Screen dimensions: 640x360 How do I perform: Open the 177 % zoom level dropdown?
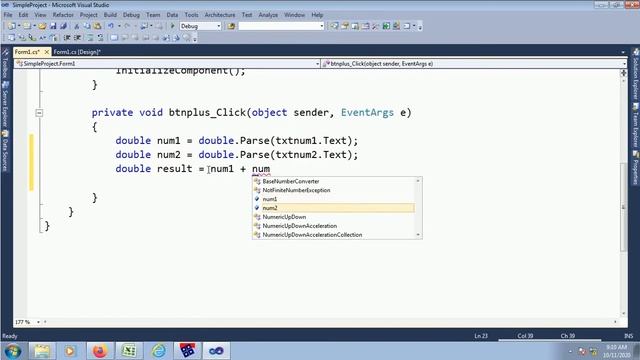pos(38,322)
